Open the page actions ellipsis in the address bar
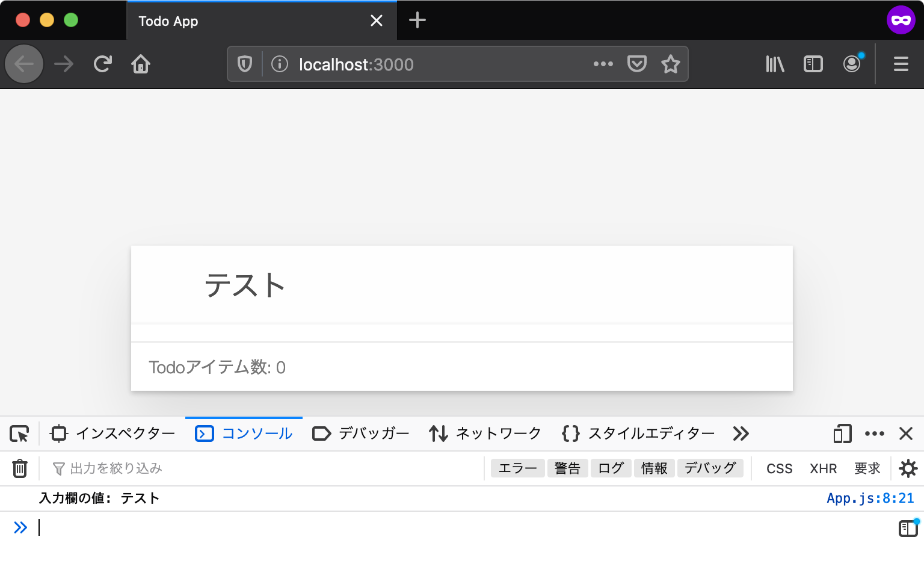The image size is (924, 578). [x=603, y=64]
